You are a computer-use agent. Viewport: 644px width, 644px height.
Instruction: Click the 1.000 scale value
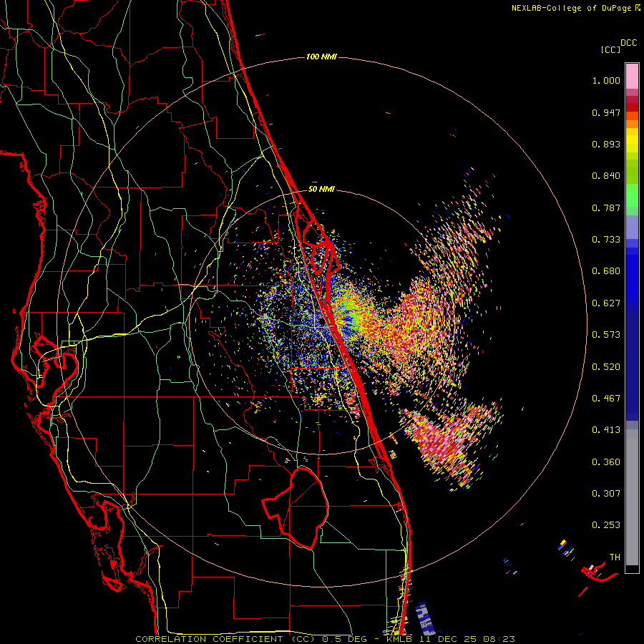pyautogui.click(x=606, y=80)
